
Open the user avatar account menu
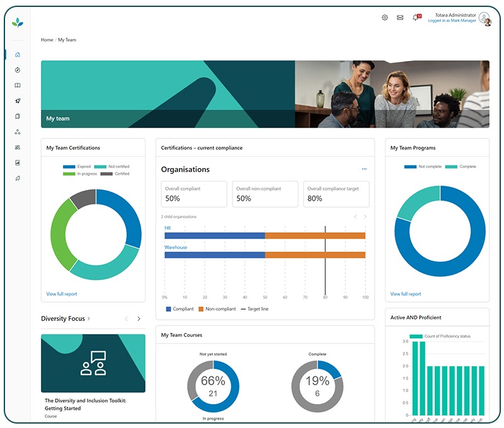[x=484, y=18]
